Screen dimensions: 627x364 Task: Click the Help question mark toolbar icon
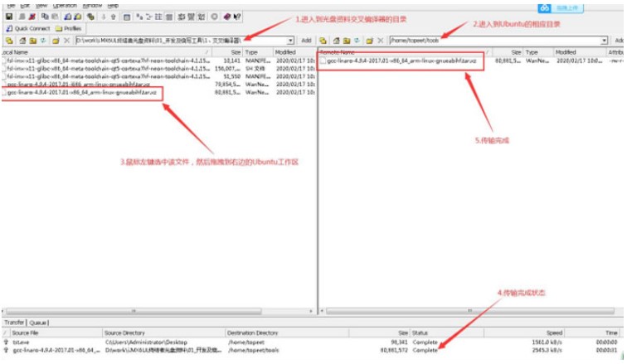pyautogui.click(x=238, y=16)
